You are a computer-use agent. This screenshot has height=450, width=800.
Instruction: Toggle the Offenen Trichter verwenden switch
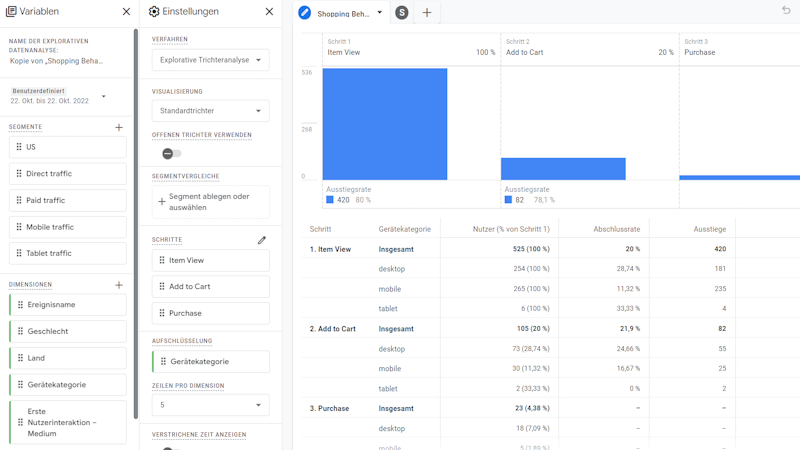tap(172, 154)
